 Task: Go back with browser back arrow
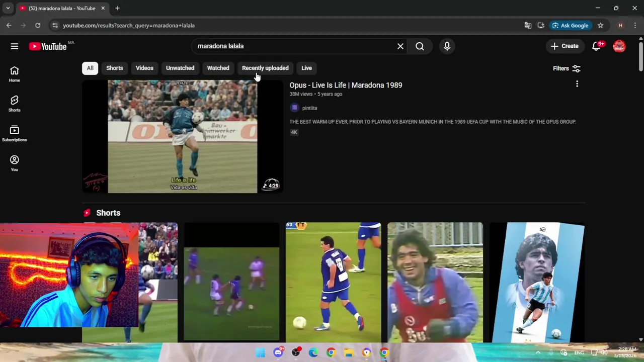point(9,25)
